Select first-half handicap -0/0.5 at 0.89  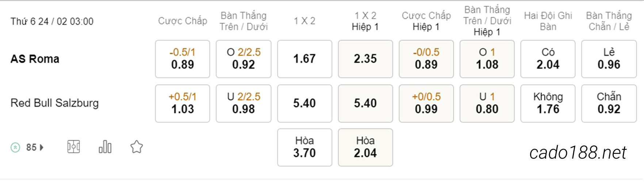coord(426,59)
